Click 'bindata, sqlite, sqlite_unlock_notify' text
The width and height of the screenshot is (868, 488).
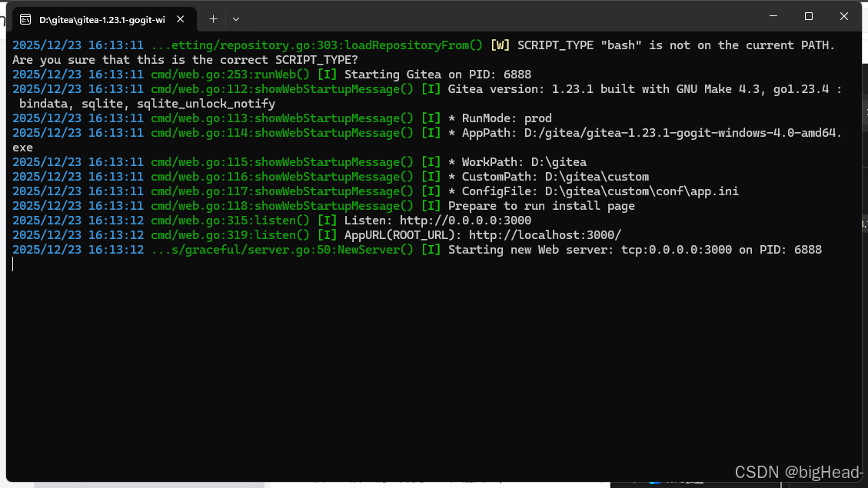pos(148,104)
